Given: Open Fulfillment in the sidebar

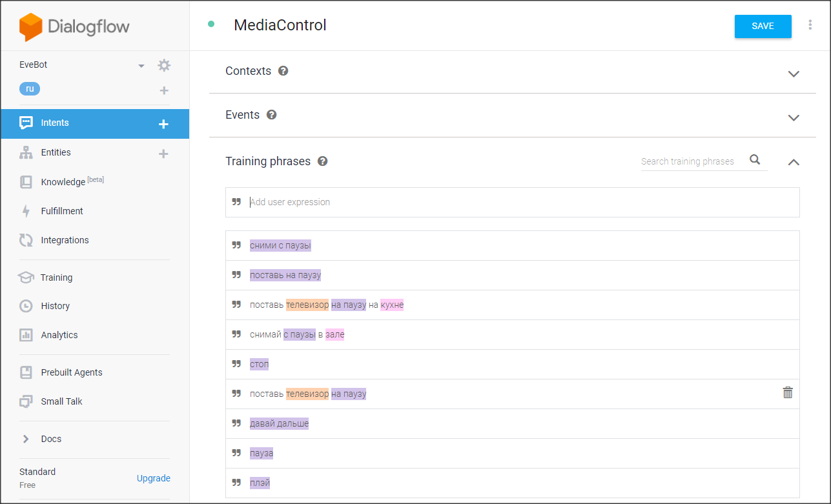Looking at the screenshot, I should [61, 211].
